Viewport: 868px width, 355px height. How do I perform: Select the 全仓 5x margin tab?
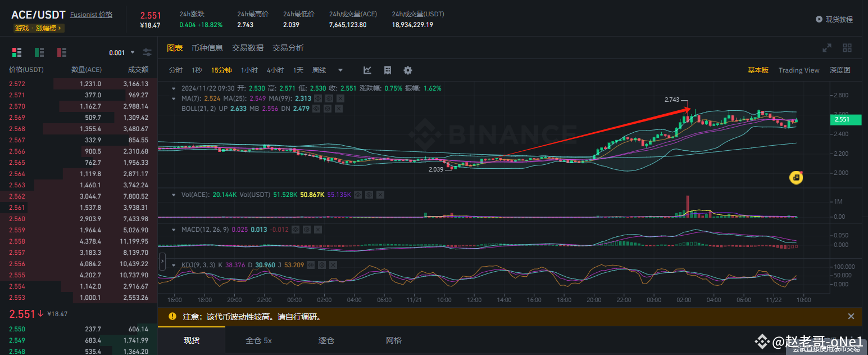click(259, 340)
